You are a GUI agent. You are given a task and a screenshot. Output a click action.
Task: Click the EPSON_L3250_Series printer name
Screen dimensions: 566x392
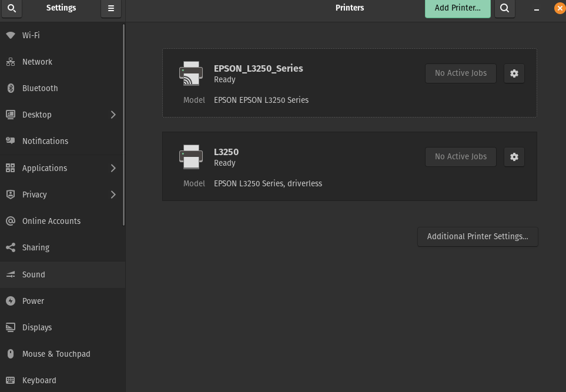tap(259, 68)
